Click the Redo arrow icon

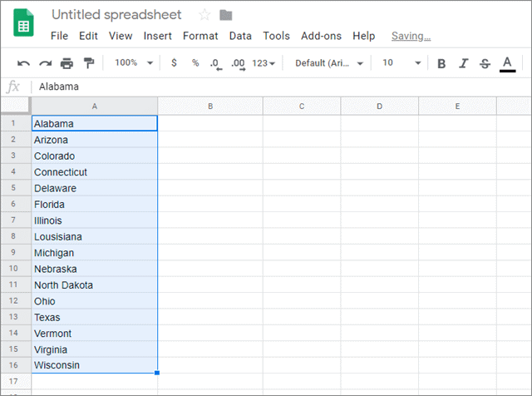click(x=45, y=63)
